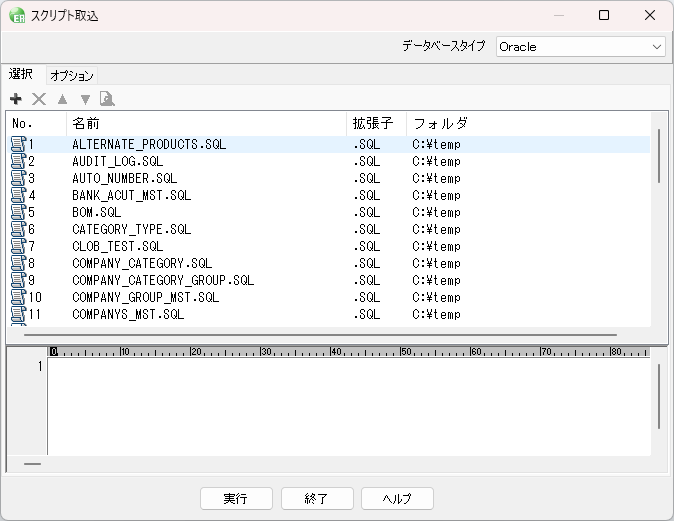Click C:¥temp folder cell of CLOB_TEST.SQL row
The height and width of the screenshot is (521, 674).
(436, 246)
